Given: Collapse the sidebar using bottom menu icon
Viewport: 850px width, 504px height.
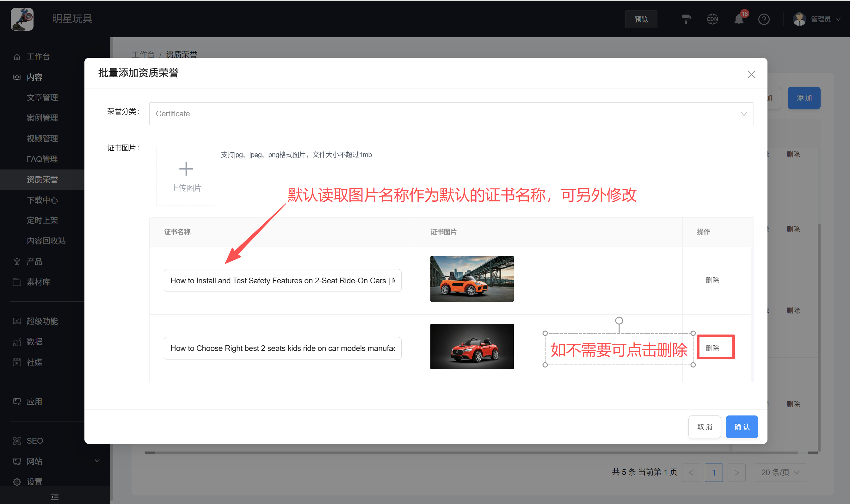Looking at the screenshot, I should [55, 496].
